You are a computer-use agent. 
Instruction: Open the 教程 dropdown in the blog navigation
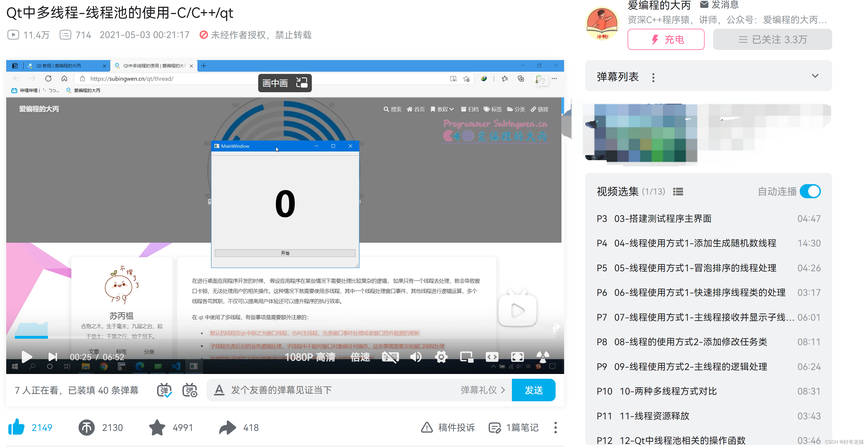442,109
